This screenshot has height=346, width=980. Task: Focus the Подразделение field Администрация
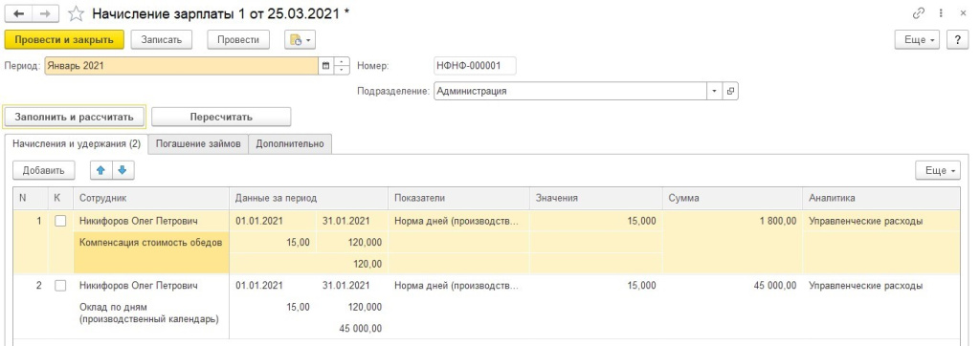(570, 91)
